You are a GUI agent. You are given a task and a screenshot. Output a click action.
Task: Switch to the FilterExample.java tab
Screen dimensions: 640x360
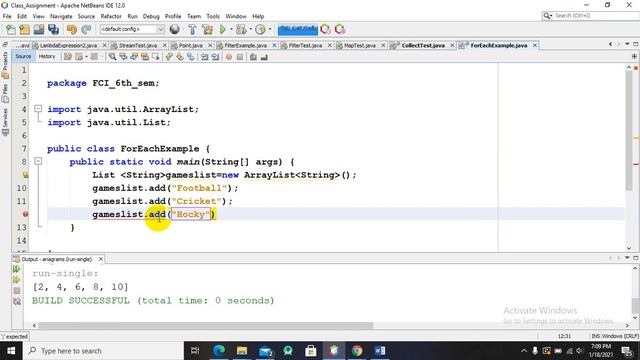point(245,45)
